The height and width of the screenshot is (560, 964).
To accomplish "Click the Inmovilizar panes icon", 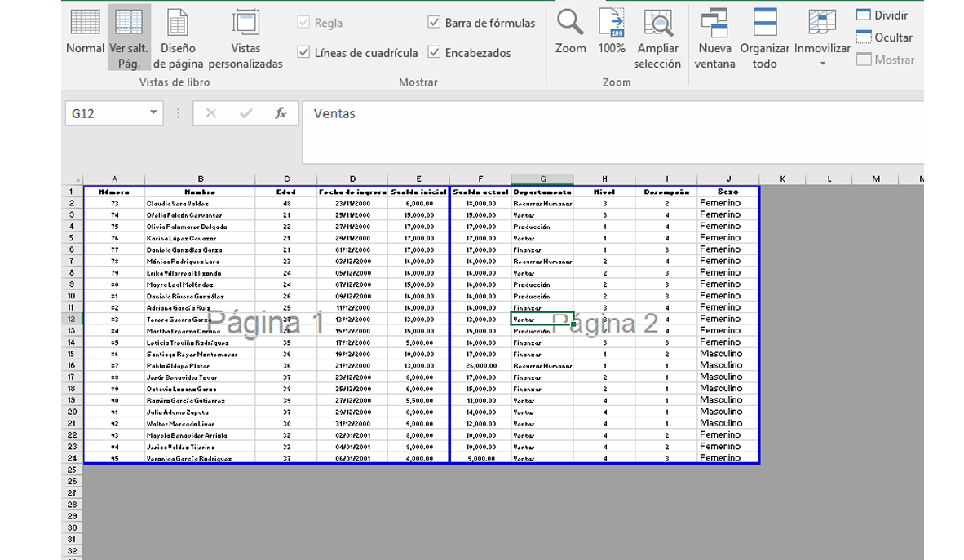I will tap(822, 23).
